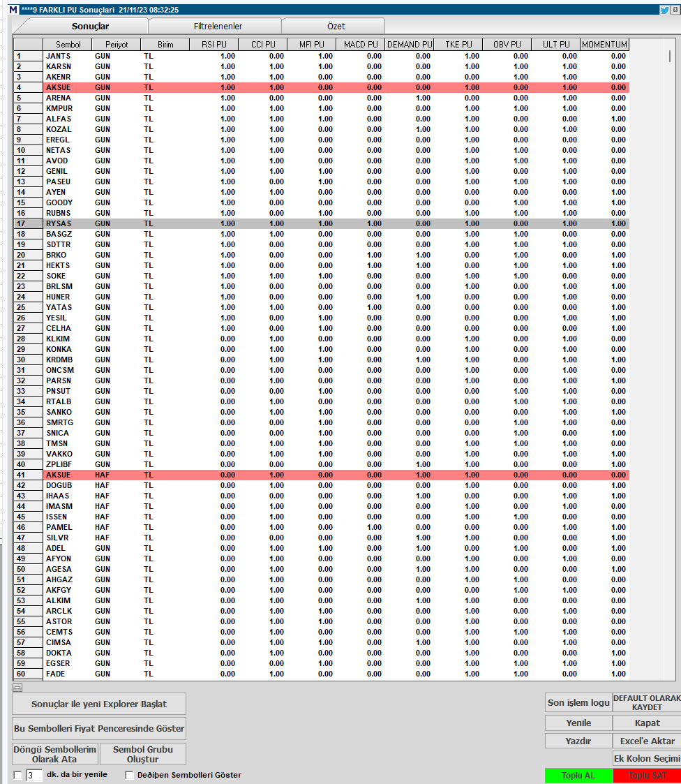The width and height of the screenshot is (681, 784).
Task: Select the DOGUB HAF row
Action: (321, 485)
